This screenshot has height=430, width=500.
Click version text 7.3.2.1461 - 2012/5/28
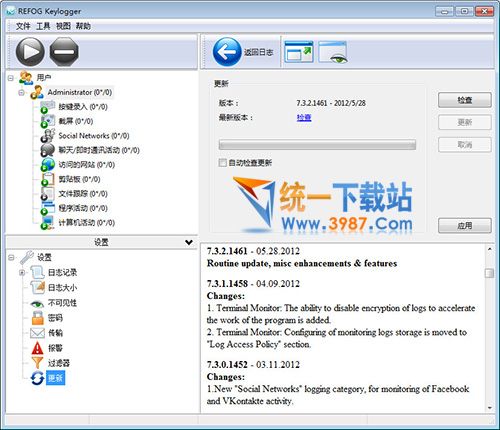(331, 103)
